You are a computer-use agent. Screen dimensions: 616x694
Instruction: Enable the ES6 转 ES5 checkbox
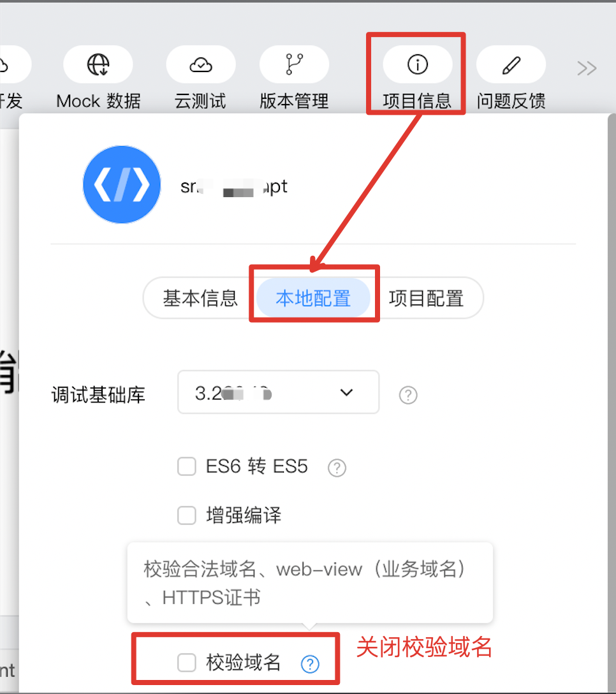tap(187, 466)
